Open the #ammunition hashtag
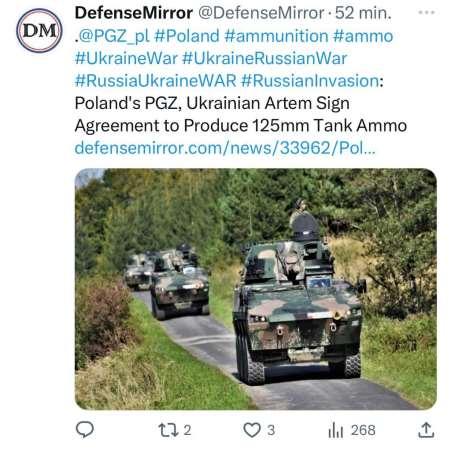Viewport: 451px width, 450px height. 276,36
